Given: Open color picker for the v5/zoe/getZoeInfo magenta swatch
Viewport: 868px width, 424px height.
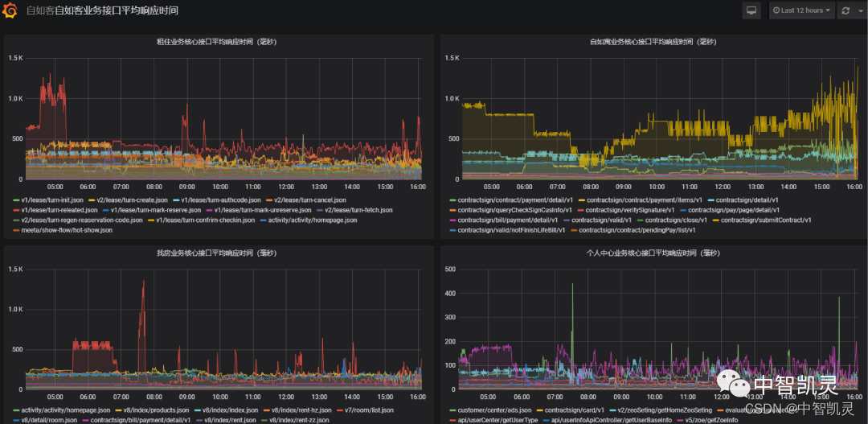Looking at the screenshot, I should [x=681, y=421].
